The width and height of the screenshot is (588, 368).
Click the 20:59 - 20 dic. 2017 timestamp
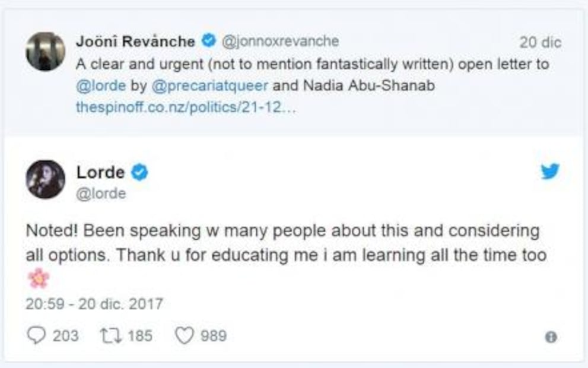click(x=94, y=304)
